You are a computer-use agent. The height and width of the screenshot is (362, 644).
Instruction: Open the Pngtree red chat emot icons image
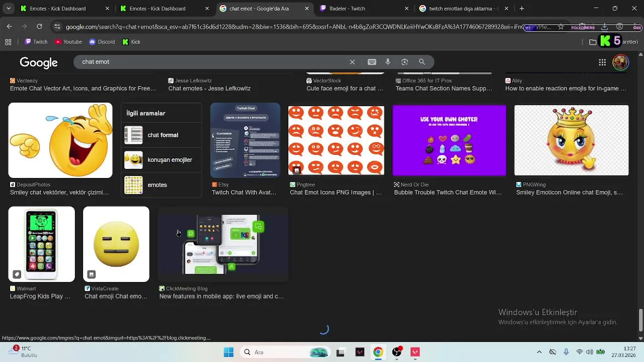[336, 140]
